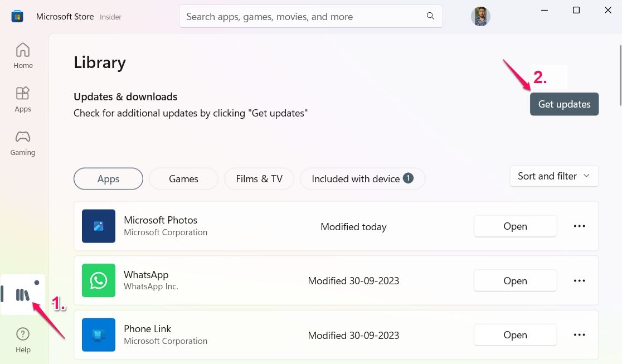
Task: Click the WhatsApp app icon
Action: click(x=99, y=280)
